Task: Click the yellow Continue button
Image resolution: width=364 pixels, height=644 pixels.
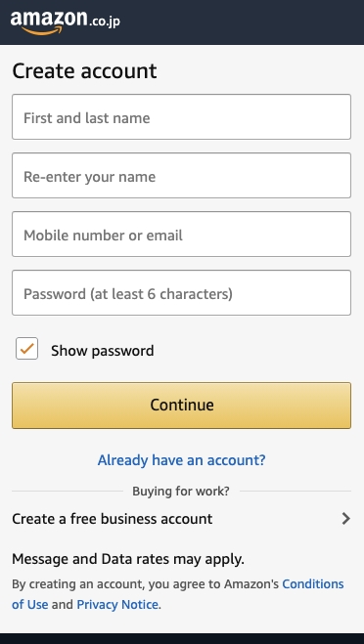Action: (181, 406)
